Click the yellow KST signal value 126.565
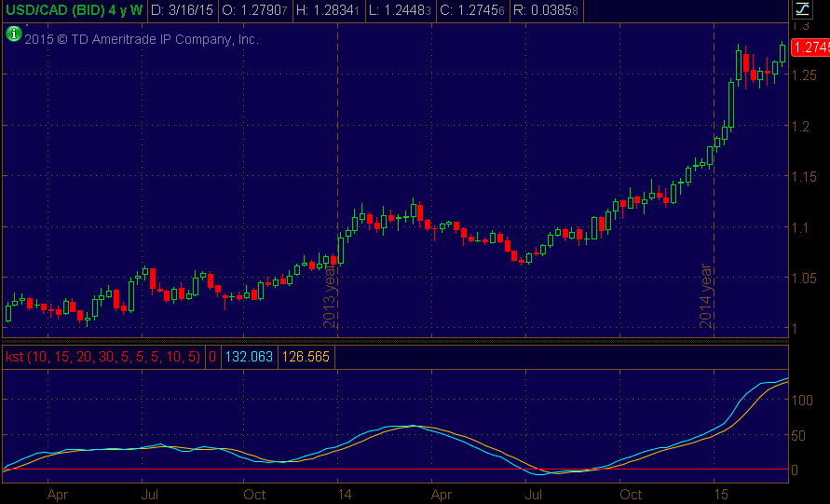Screen dimensions: 830x504 pyautogui.click(x=304, y=357)
